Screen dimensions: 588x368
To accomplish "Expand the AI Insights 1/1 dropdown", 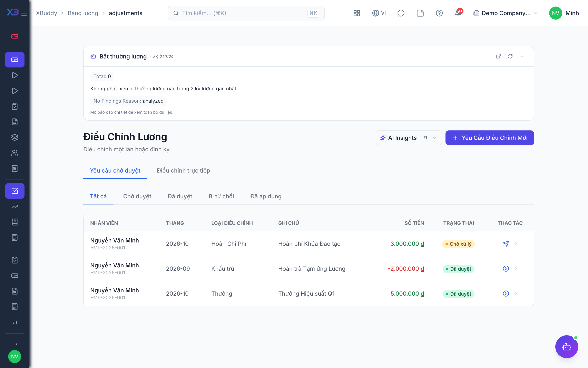I will [409, 138].
